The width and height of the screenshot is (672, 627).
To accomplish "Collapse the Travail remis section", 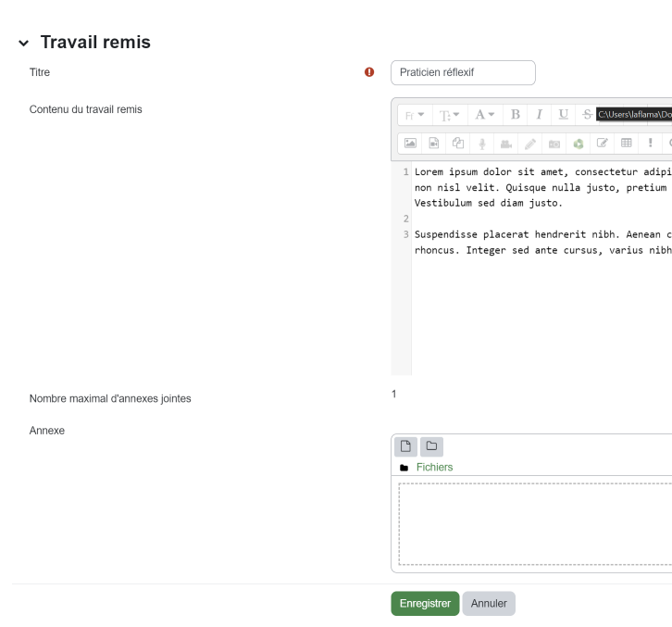I will tap(23, 44).
